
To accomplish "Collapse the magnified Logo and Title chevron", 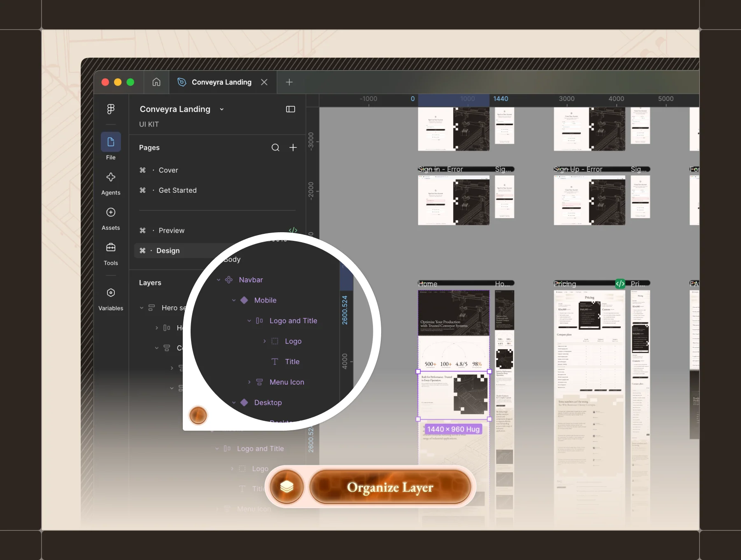I will coord(249,321).
